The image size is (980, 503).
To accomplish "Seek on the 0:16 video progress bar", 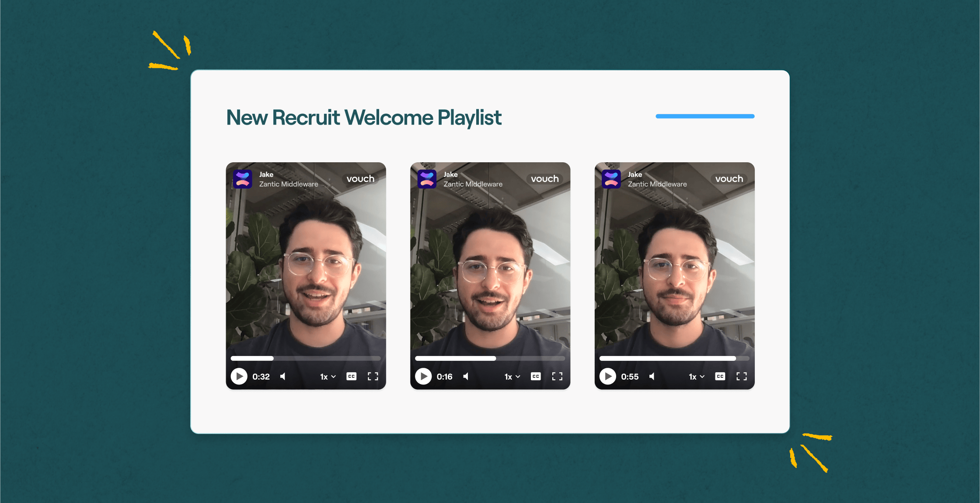I will click(x=490, y=358).
